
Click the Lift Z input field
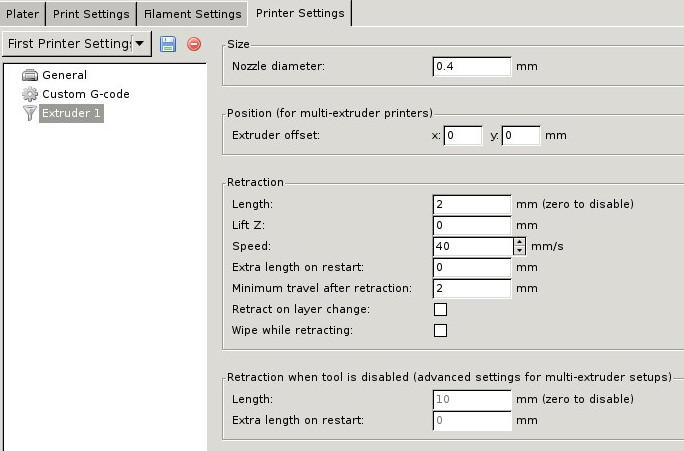pos(472,225)
